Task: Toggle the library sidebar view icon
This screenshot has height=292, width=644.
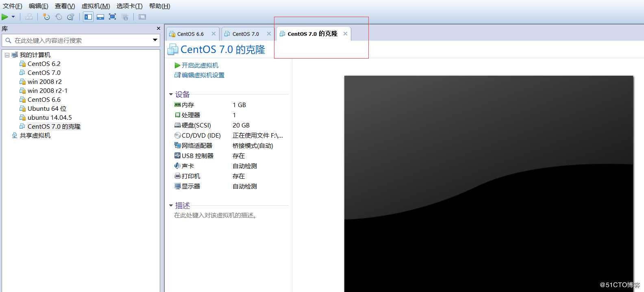Action: (88, 17)
